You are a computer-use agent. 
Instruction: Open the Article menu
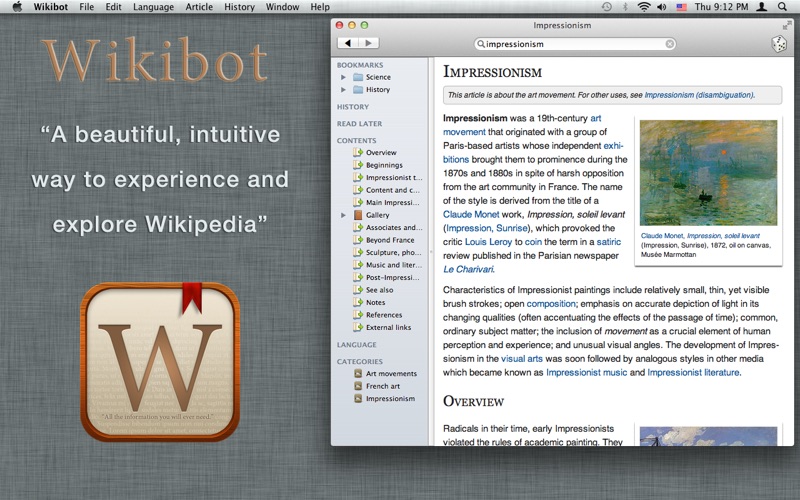pyautogui.click(x=198, y=7)
